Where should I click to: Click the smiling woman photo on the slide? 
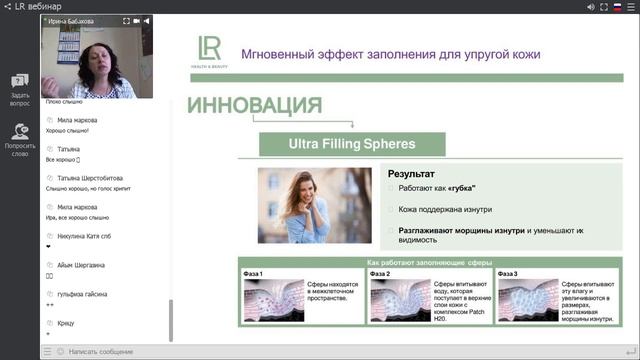[315, 205]
